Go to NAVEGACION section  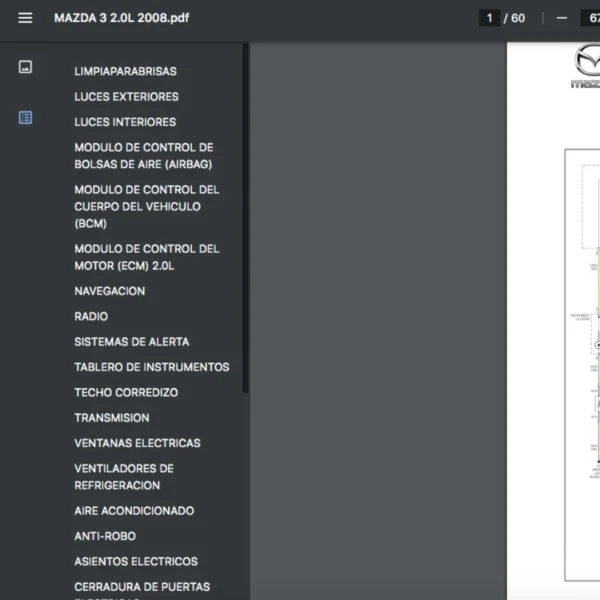[x=110, y=291]
